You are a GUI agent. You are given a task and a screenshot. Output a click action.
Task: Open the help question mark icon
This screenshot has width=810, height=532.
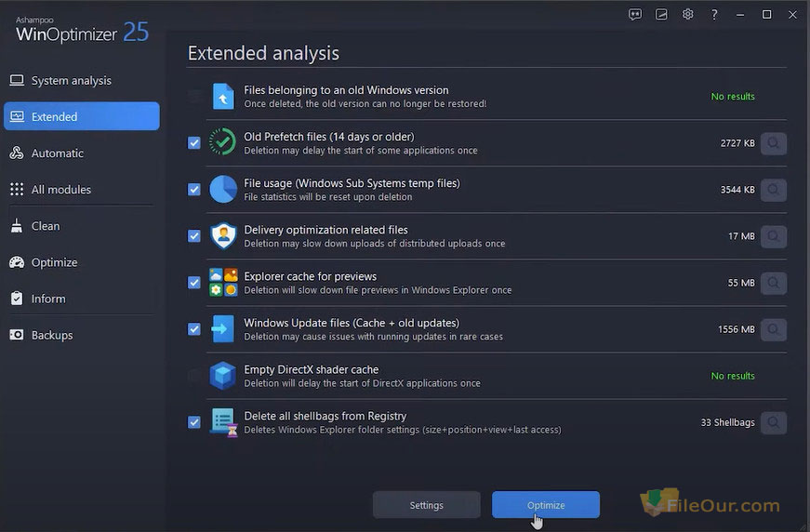pos(714,15)
